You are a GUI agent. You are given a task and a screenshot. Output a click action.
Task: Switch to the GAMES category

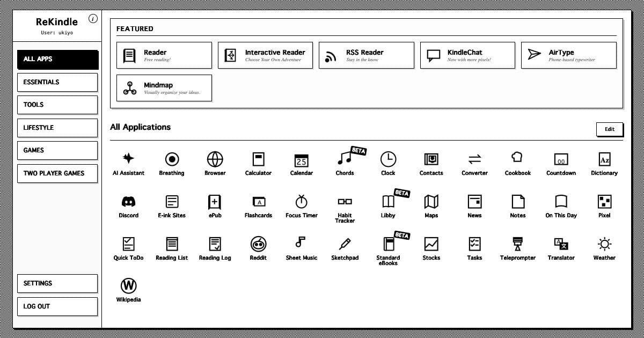[57, 150]
